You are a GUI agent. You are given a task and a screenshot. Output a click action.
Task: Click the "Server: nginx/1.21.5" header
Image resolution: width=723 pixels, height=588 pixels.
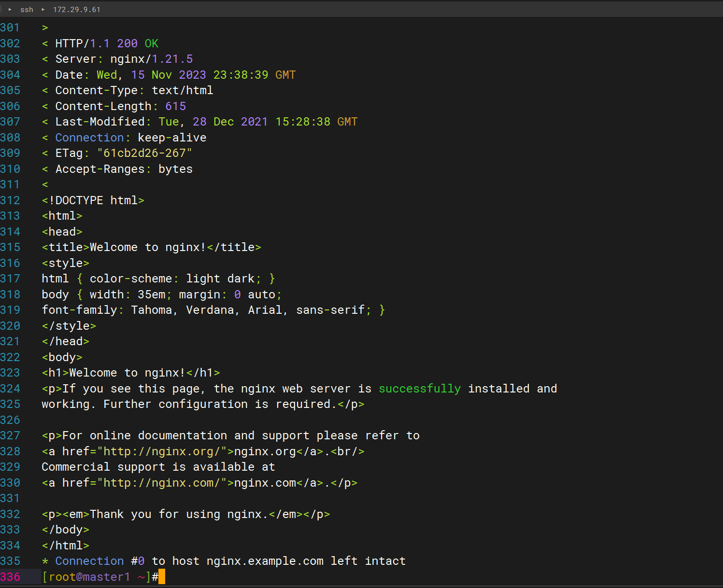click(117, 59)
